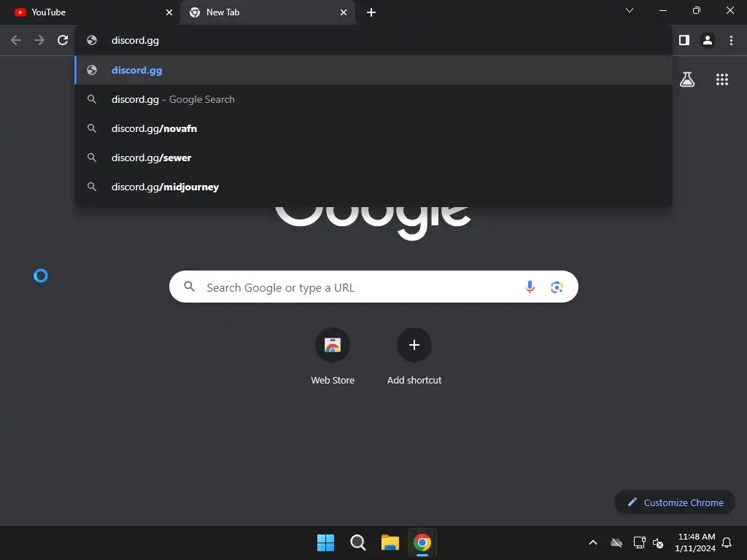Image resolution: width=747 pixels, height=560 pixels.
Task: Switch to the YouTube tab
Action: [x=90, y=12]
